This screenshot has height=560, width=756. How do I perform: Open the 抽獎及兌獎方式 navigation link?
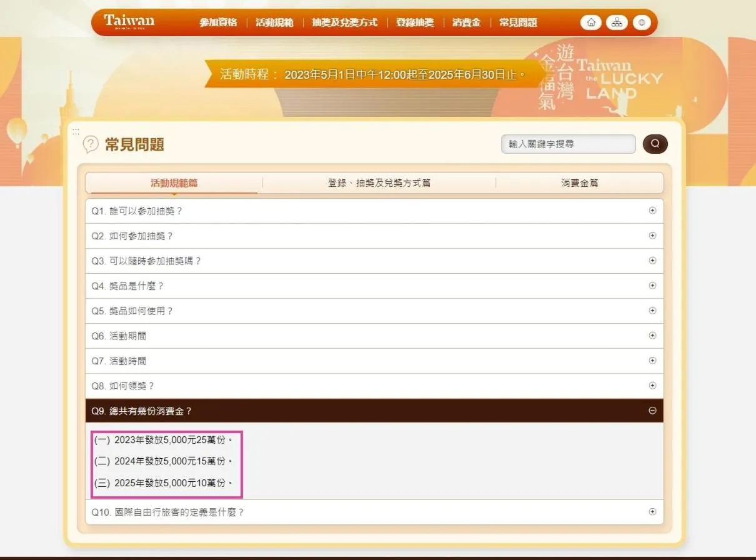tap(344, 22)
